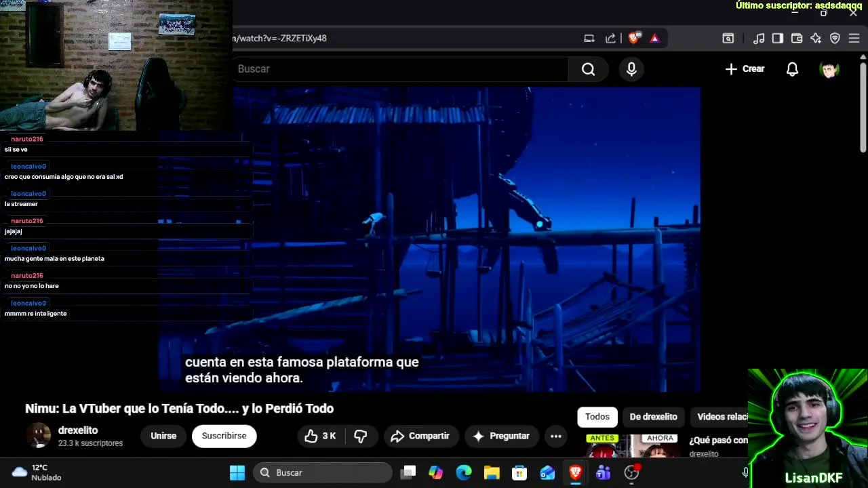Image resolution: width=868 pixels, height=488 pixels.
Task: Click the install app icon in address bar
Action: 589,39
